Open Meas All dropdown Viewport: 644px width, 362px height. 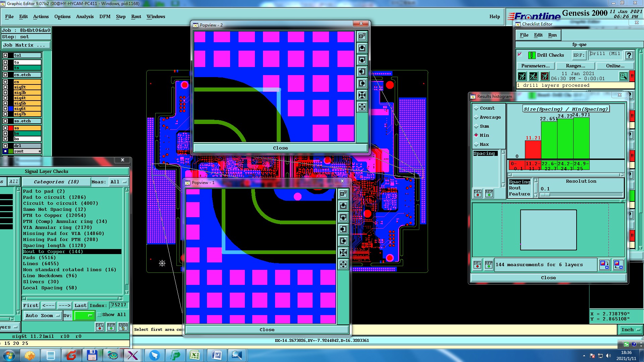pos(119,182)
